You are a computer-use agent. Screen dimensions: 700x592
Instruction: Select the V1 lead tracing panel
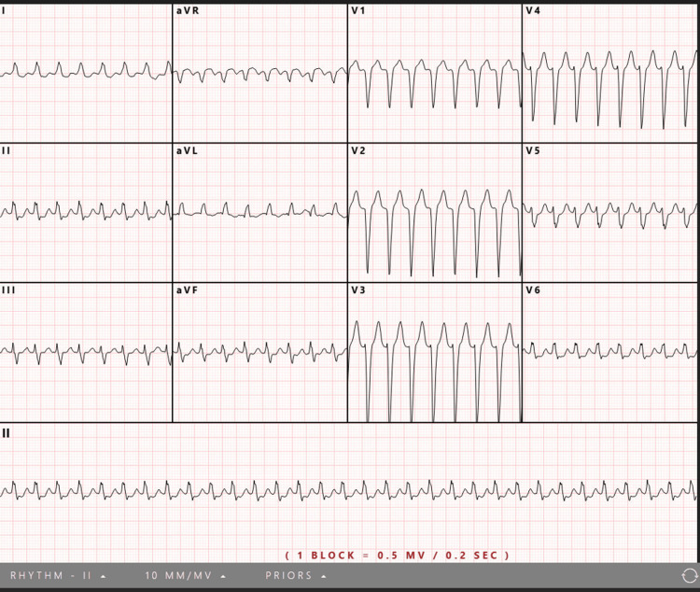pyautogui.click(x=434, y=73)
